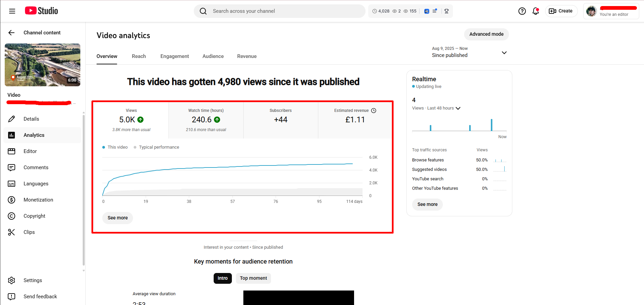
Task: Open the hamburger navigation menu
Action: pyautogui.click(x=12, y=11)
